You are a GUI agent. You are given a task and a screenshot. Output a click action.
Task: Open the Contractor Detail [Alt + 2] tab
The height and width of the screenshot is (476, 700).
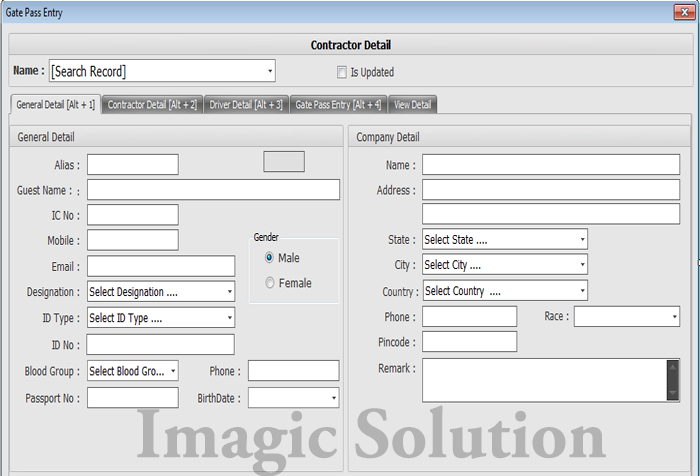pyautogui.click(x=152, y=104)
